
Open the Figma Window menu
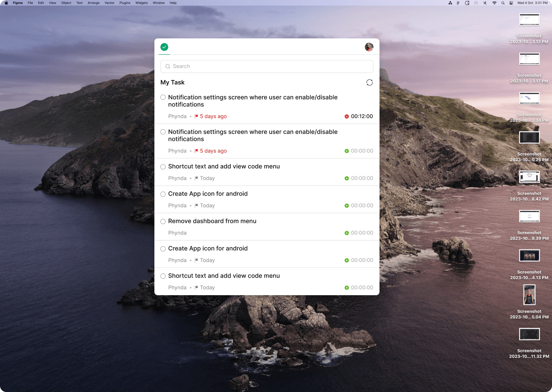click(x=158, y=3)
